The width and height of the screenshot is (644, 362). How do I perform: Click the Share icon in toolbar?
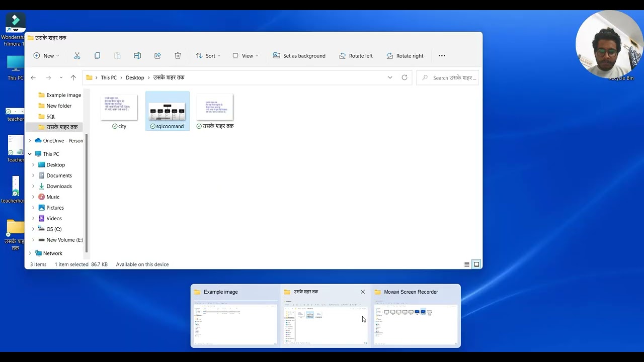click(x=157, y=56)
